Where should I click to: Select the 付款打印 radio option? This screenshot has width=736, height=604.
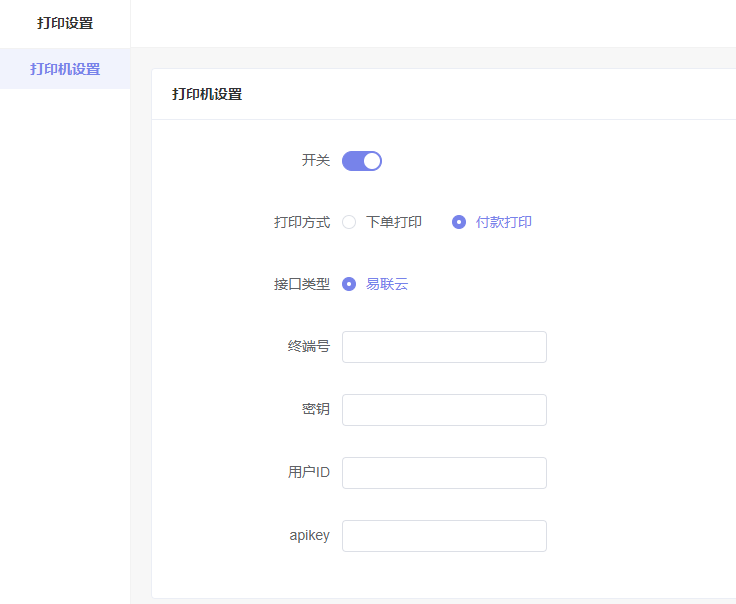[x=459, y=222]
